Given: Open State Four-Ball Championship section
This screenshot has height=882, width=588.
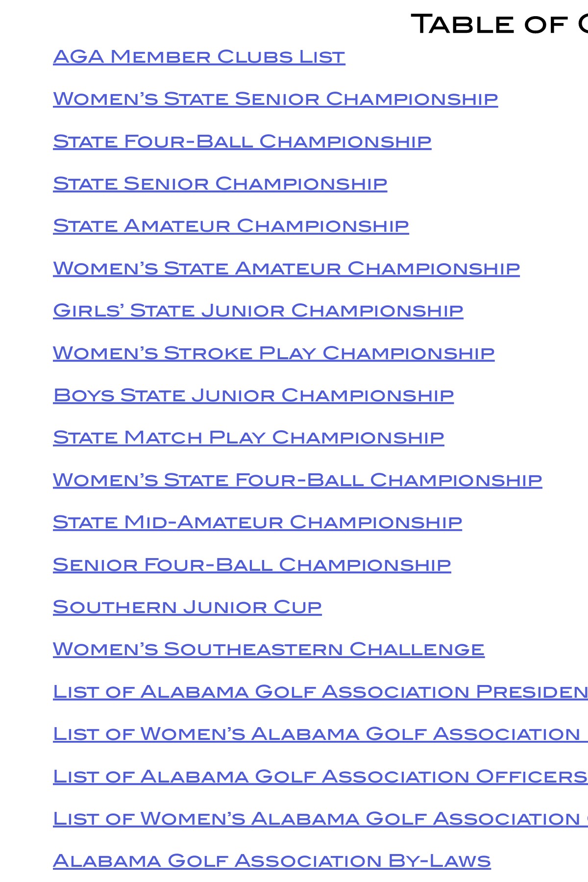Looking at the screenshot, I should pos(242,142).
